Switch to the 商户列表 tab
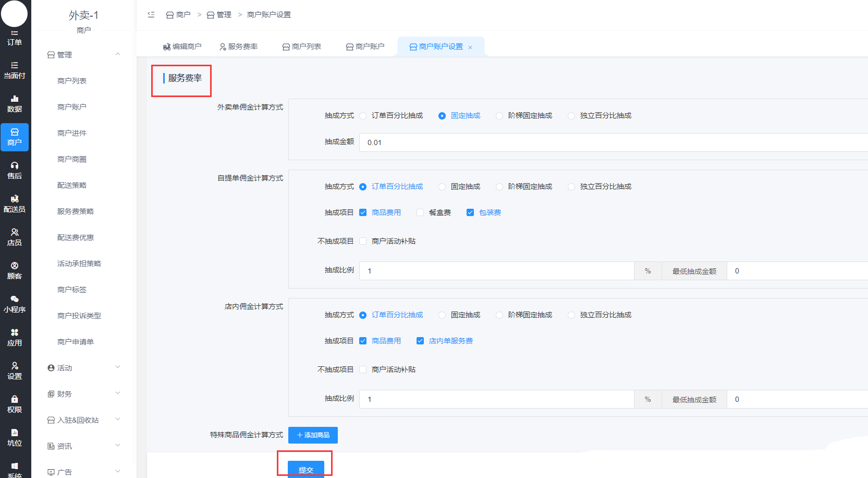This screenshot has height=478, width=868. pos(302,47)
